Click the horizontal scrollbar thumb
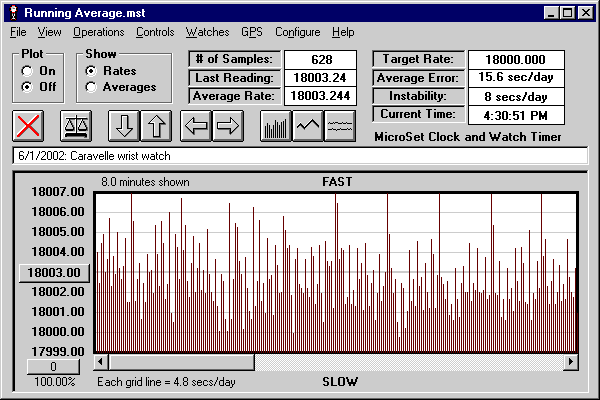The image size is (600, 400). (x=182, y=362)
